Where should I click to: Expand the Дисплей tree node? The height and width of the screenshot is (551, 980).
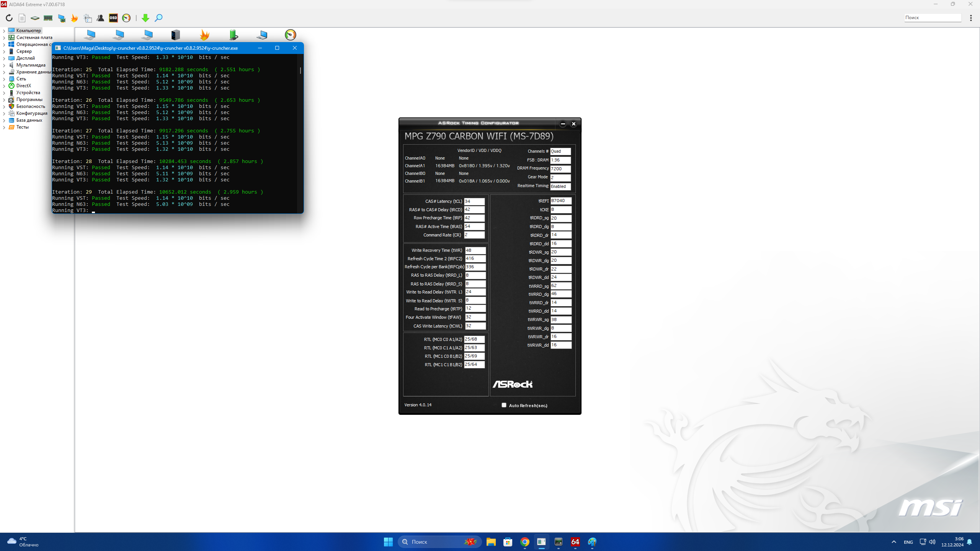pyautogui.click(x=4, y=58)
